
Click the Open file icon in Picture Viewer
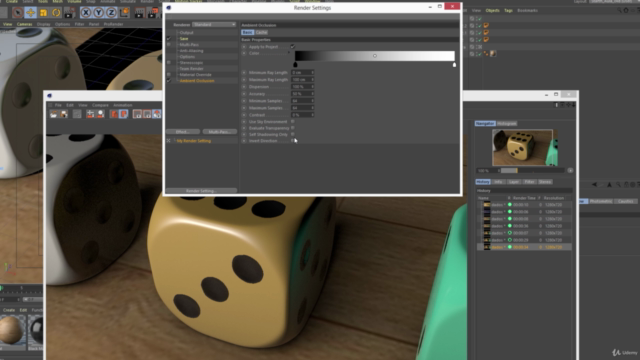pyautogui.click(x=53, y=114)
